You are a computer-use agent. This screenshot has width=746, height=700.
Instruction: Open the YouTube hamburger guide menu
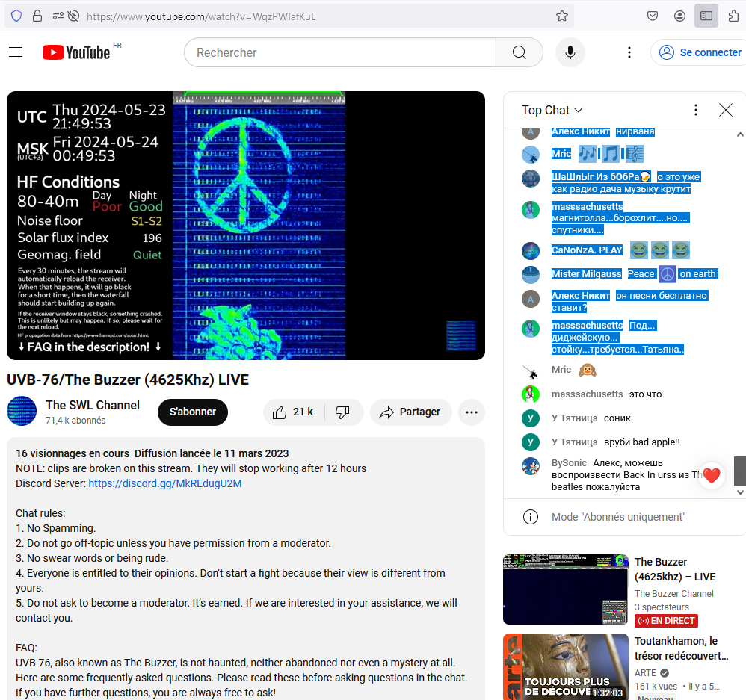pyautogui.click(x=16, y=52)
